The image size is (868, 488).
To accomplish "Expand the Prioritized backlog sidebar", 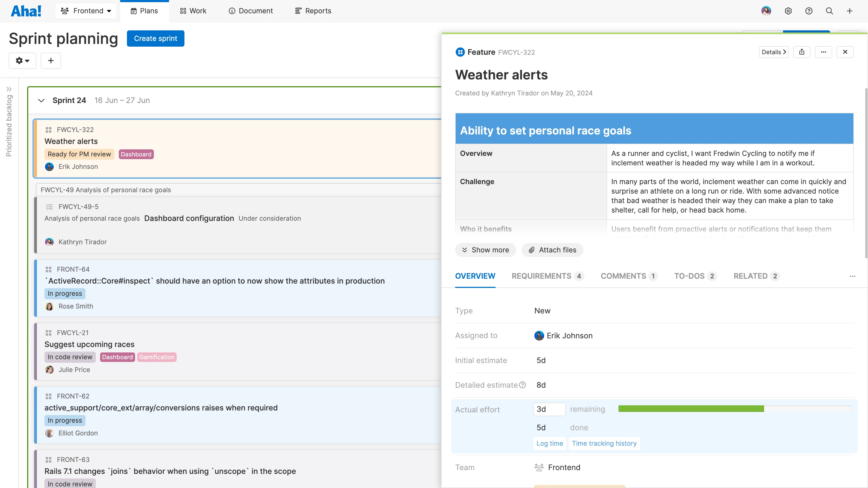I will [x=9, y=89].
